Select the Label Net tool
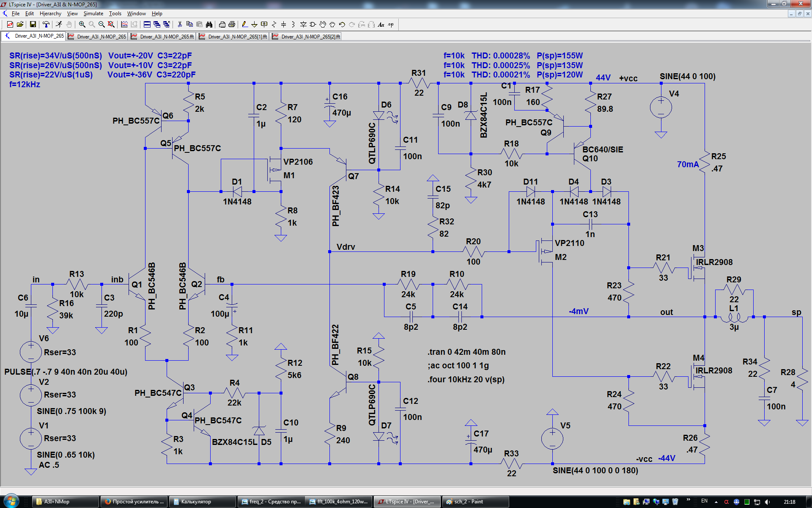The image size is (812, 508). 264,25
